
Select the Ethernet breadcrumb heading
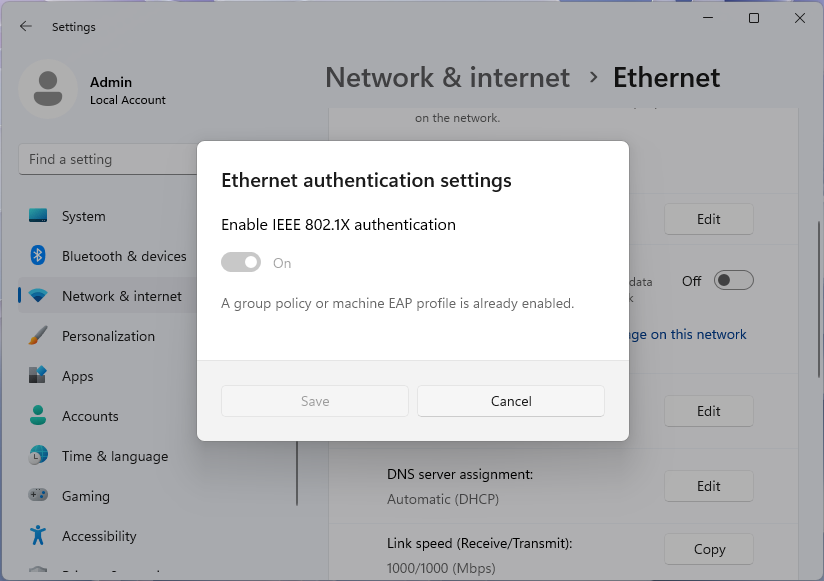point(666,77)
